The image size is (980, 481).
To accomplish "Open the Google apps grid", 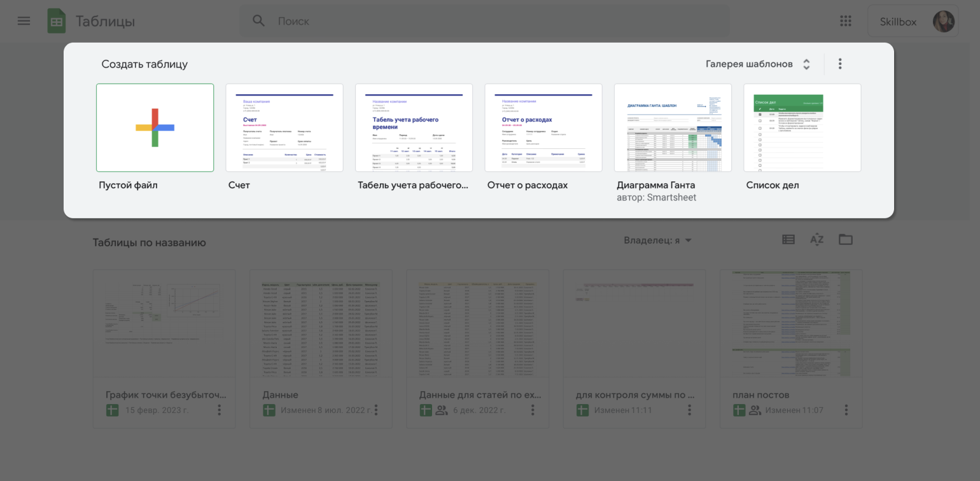I will 845,21.
